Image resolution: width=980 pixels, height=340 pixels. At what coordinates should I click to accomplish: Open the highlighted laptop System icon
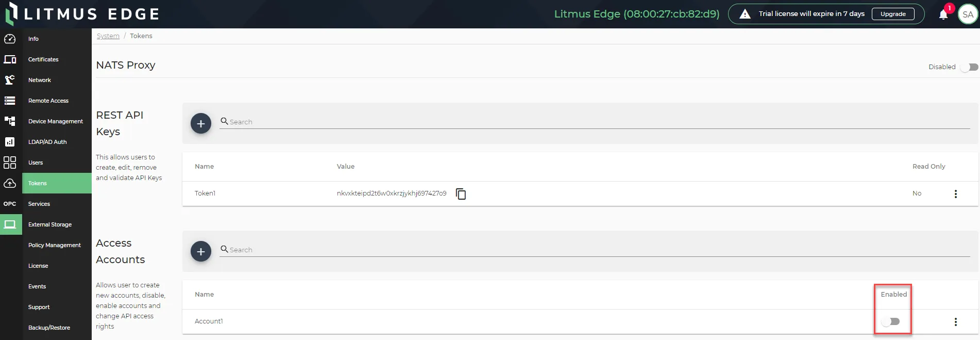10,224
